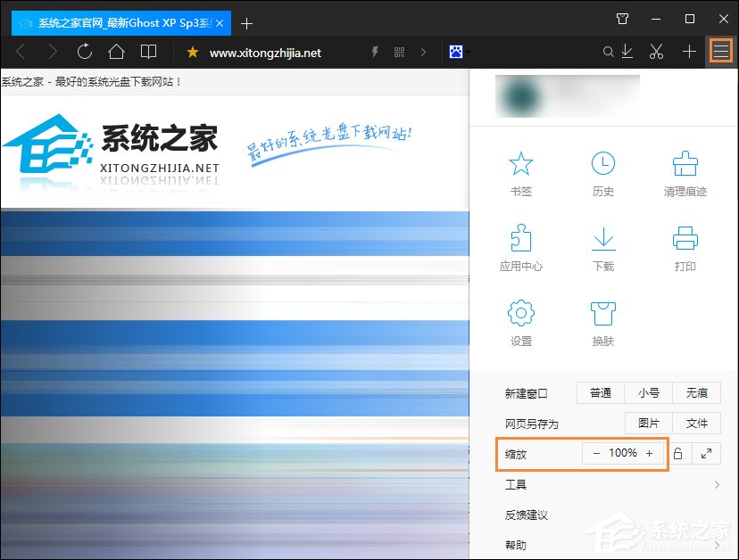
Task: Click the 清理痕迹 clear traces icon
Action: tap(685, 173)
